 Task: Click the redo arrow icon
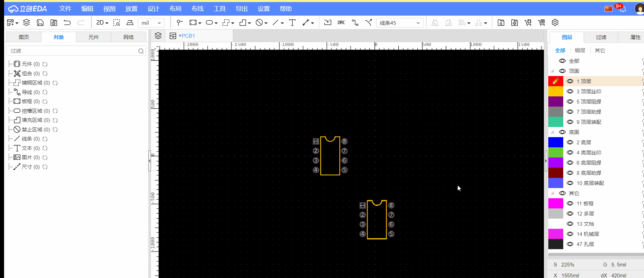(81, 23)
